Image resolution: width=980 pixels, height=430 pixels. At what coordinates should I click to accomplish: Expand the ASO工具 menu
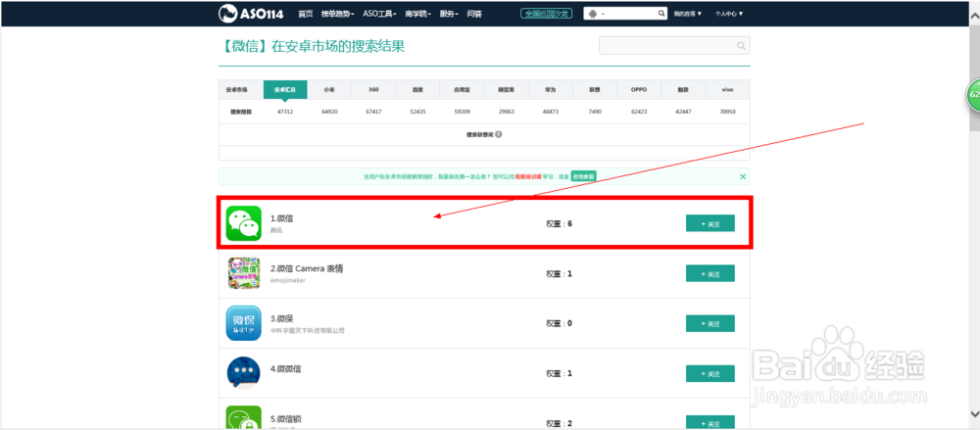(379, 14)
